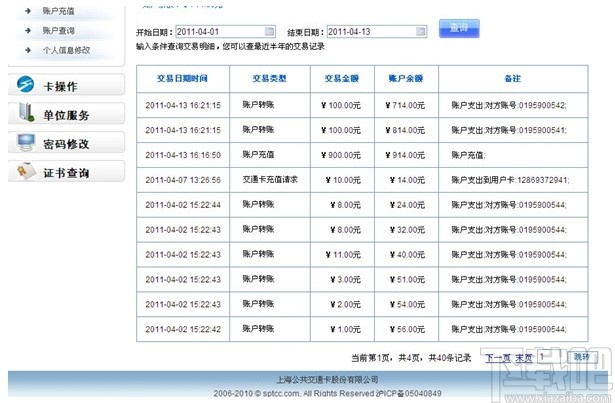Open the end date calendar picker icon
The height and width of the screenshot is (403, 615).
pyautogui.click(x=420, y=31)
